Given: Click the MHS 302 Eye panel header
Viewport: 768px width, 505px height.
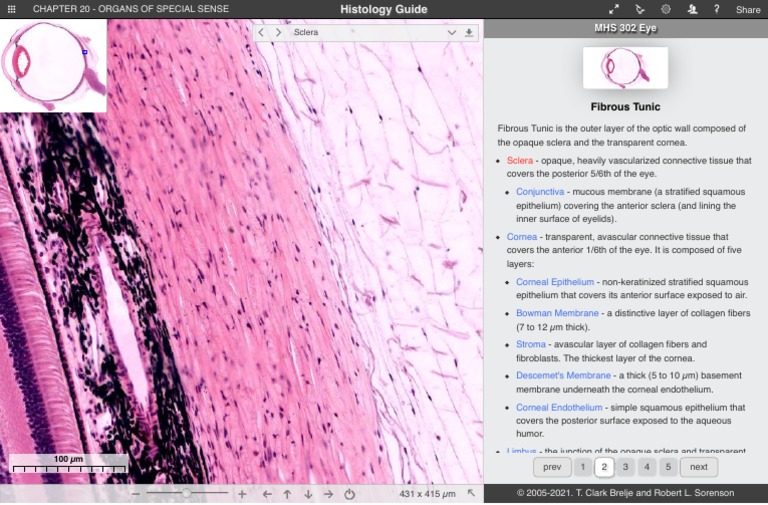Looking at the screenshot, I should 625,28.
